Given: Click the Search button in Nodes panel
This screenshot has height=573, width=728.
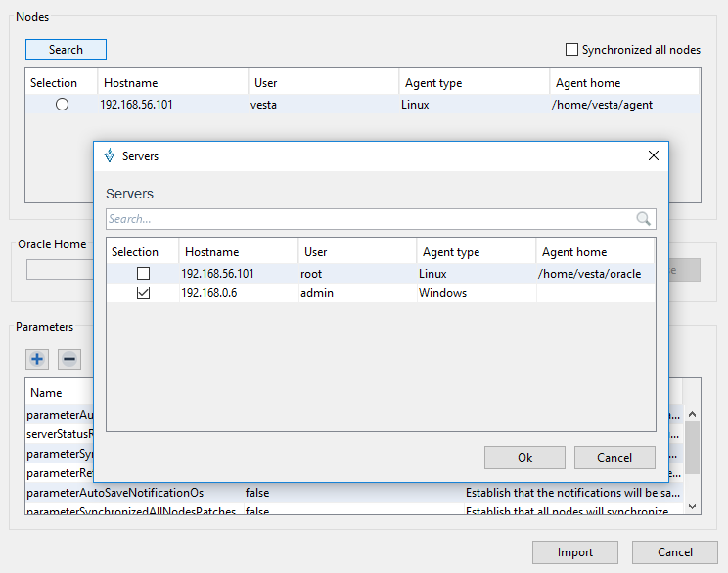Looking at the screenshot, I should pos(66,50).
